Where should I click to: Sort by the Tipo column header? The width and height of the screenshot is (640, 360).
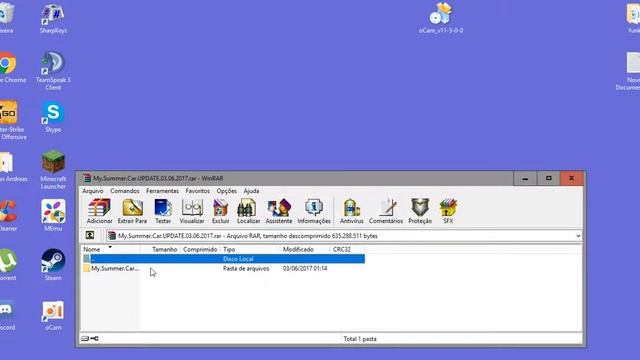tap(250, 249)
